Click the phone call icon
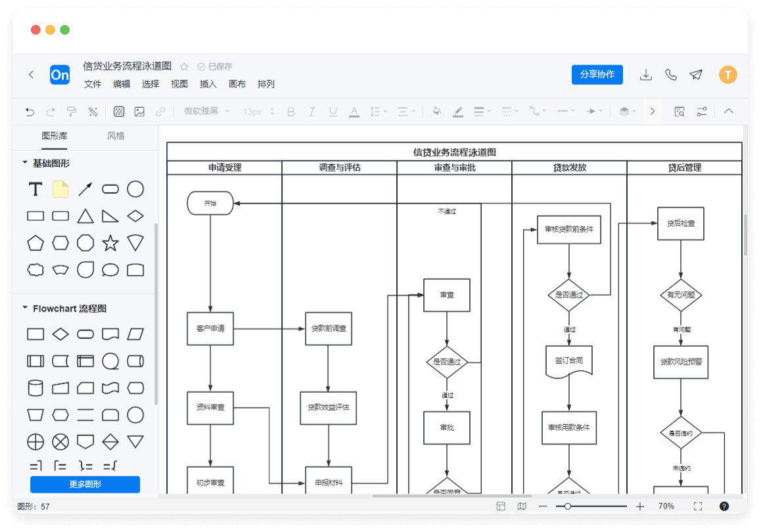Screen dimensions: 761x532 671,75
